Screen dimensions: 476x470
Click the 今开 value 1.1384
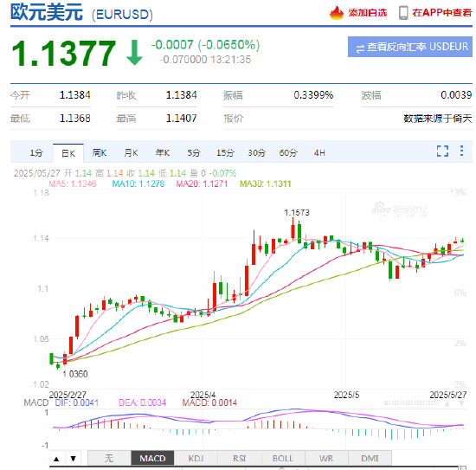[x=75, y=95]
